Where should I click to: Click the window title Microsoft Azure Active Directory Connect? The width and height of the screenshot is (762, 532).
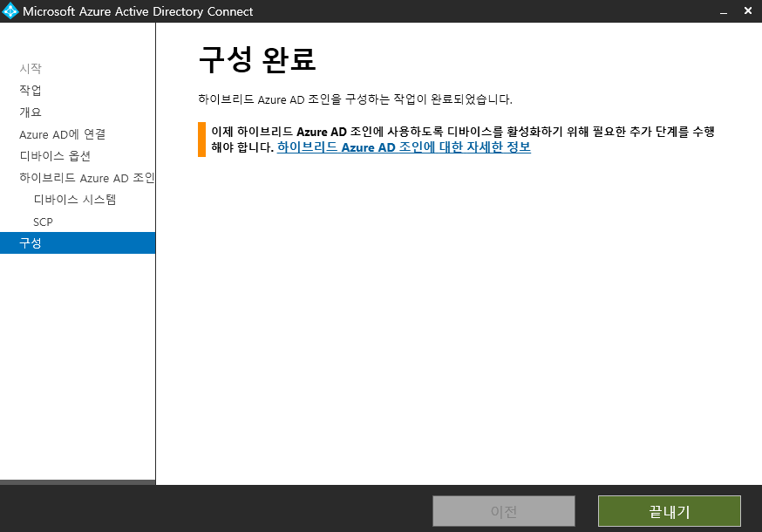138,11
